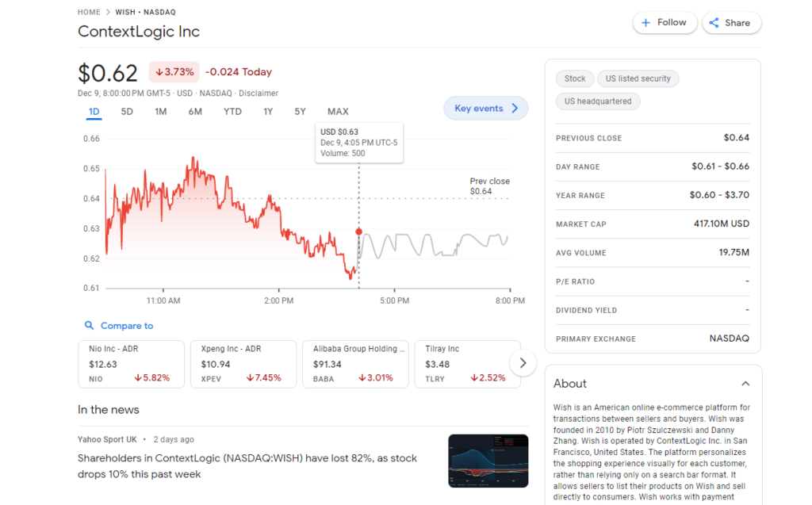Viewport: 812px width, 505px height.
Task: Click the PREVIOUS CLOSE label
Action: coord(589,138)
